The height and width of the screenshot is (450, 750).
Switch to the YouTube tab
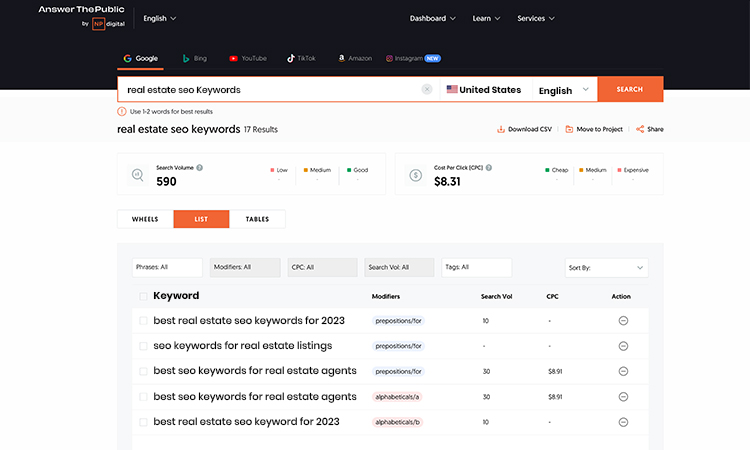click(x=248, y=58)
